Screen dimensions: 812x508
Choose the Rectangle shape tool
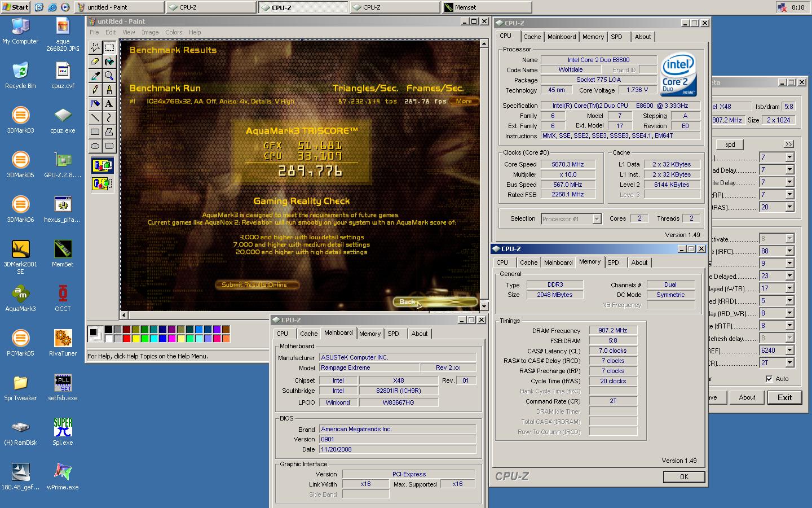[x=95, y=132]
